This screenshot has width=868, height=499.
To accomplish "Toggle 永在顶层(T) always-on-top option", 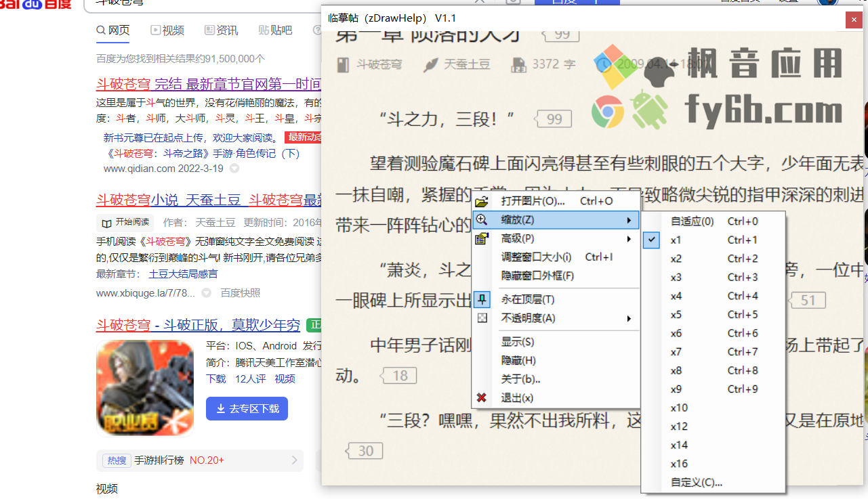I will (556, 299).
